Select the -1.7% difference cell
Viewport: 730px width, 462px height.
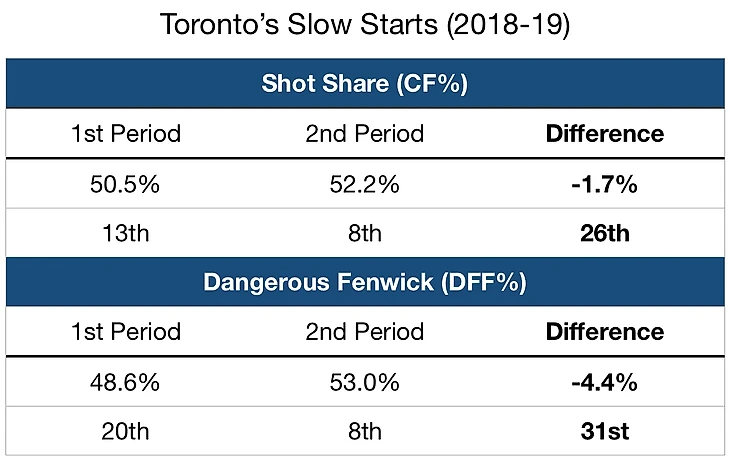[604, 184]
